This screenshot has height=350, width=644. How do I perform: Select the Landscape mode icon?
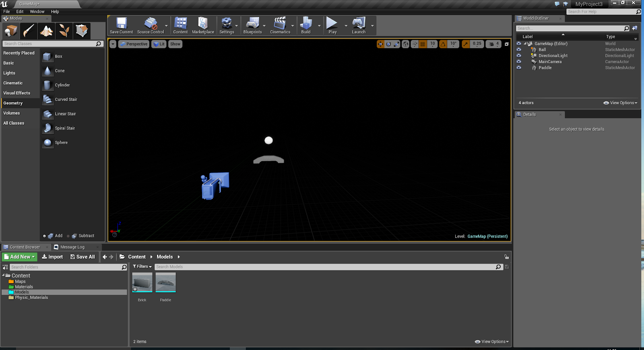[x=46, y=31]
